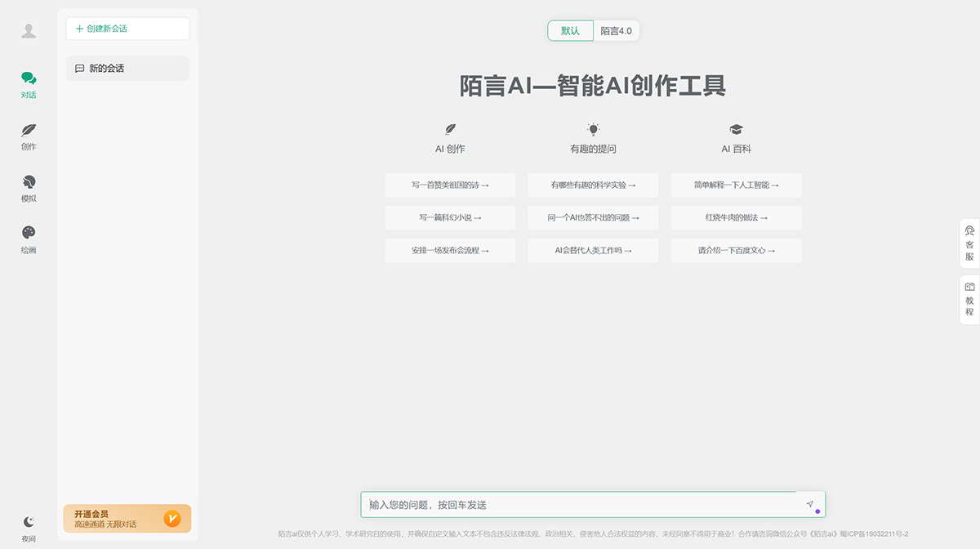Select prompt 写一首赞美祖国的诗
Viewport: 980px width, 549px height.
450,185
